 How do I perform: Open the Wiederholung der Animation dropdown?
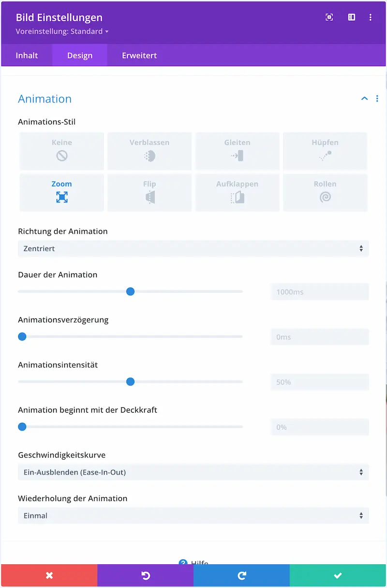tap(193, 516)
